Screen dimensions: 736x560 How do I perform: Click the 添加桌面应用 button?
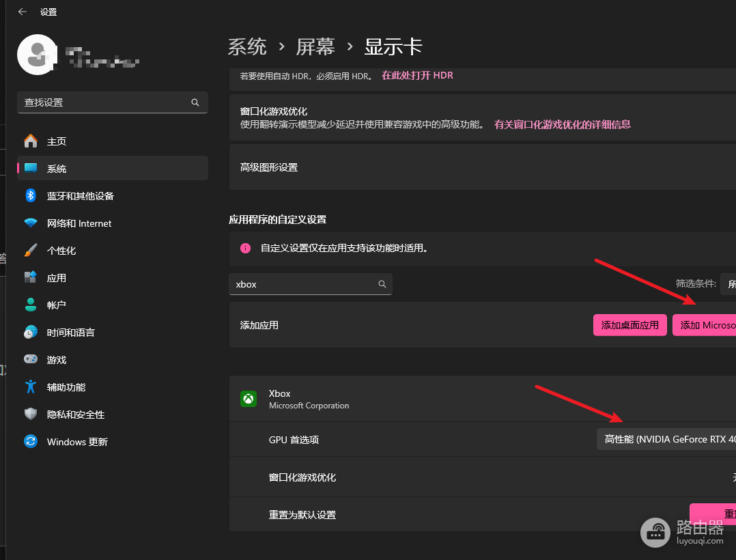[x=630, y=325]
